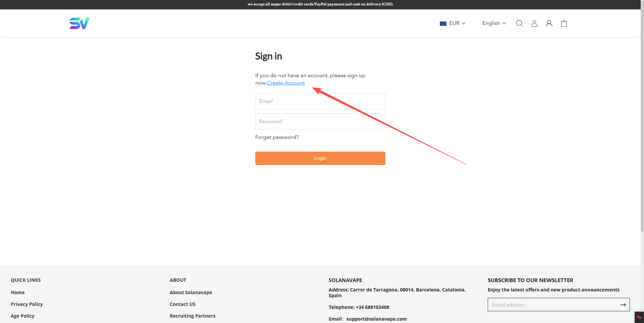Open Privacy Policy footer link
Image resolution: width=644 pixels, height=323 pixels.
coord(27,304)
